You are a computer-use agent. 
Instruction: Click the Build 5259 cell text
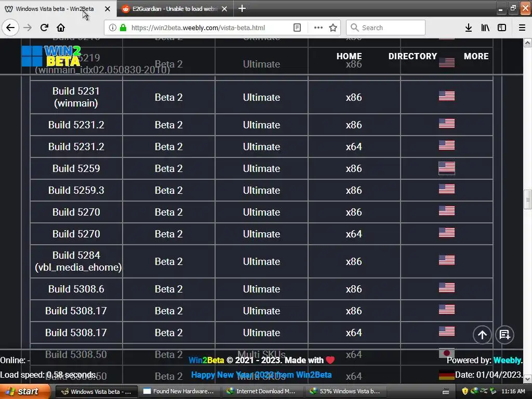(x=76, y=169)
